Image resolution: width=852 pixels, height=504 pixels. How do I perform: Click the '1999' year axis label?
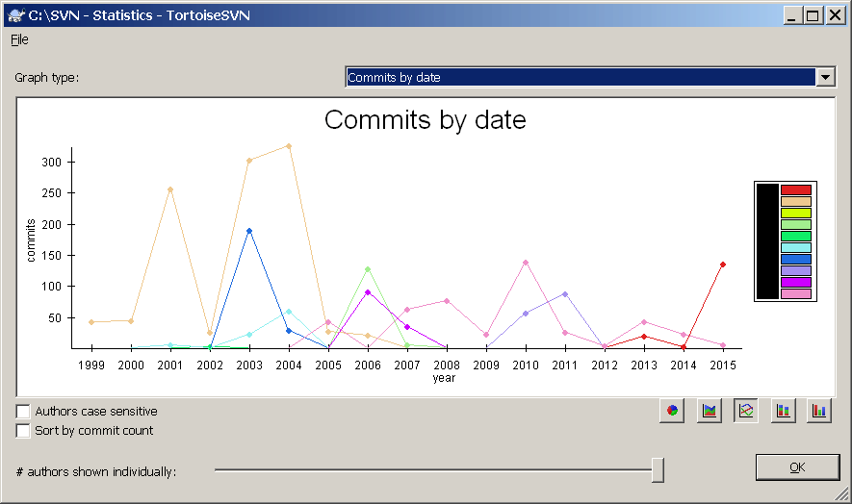(91, 365)
